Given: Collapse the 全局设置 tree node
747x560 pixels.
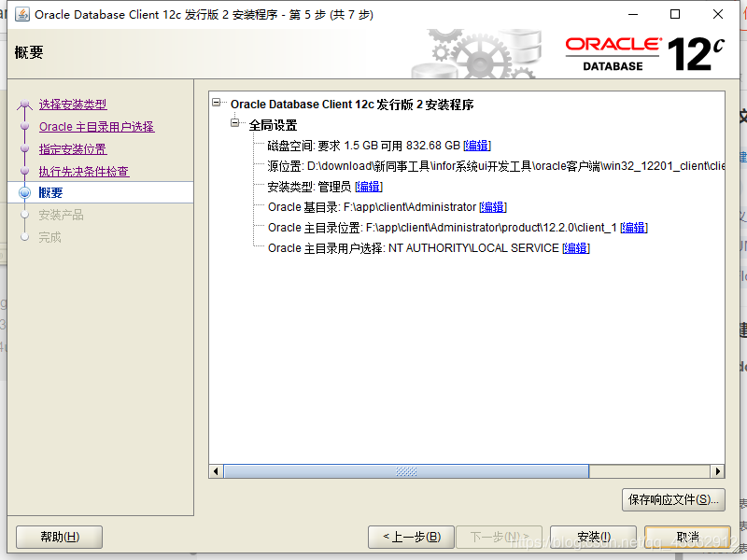Looking at the screenshot, I should pos(235,123).
